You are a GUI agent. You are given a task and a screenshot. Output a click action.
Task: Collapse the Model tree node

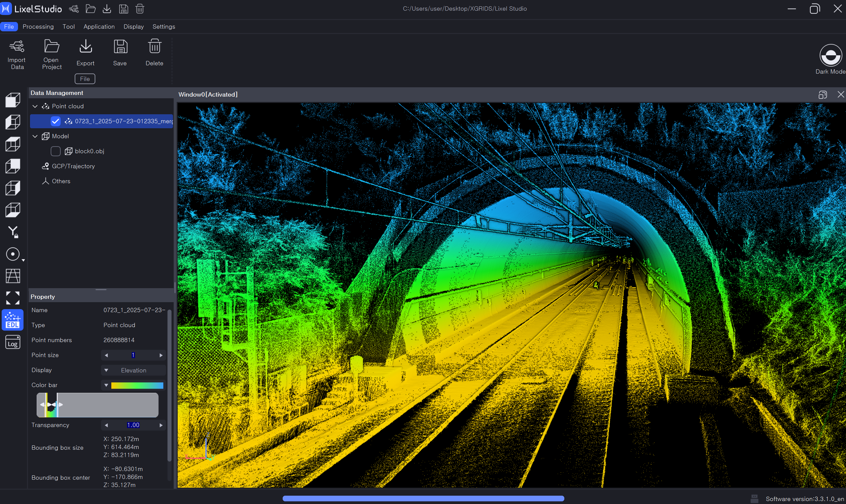[35, 136]
